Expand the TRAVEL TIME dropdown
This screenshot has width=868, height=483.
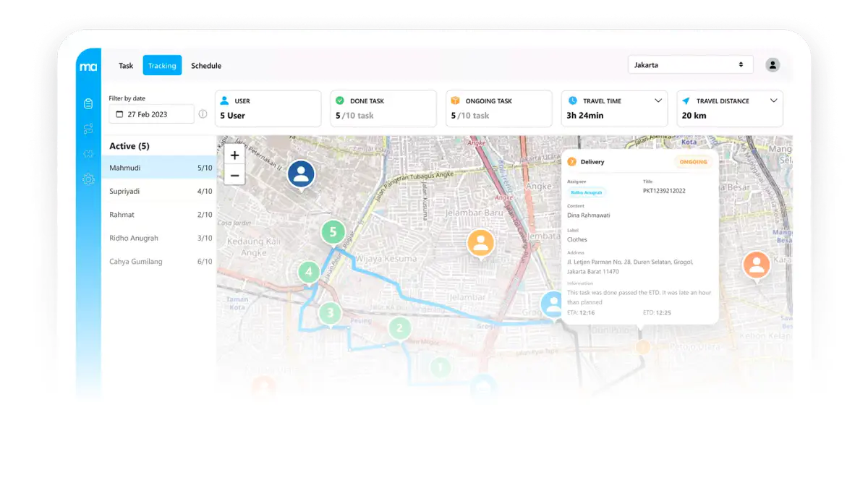658,101
